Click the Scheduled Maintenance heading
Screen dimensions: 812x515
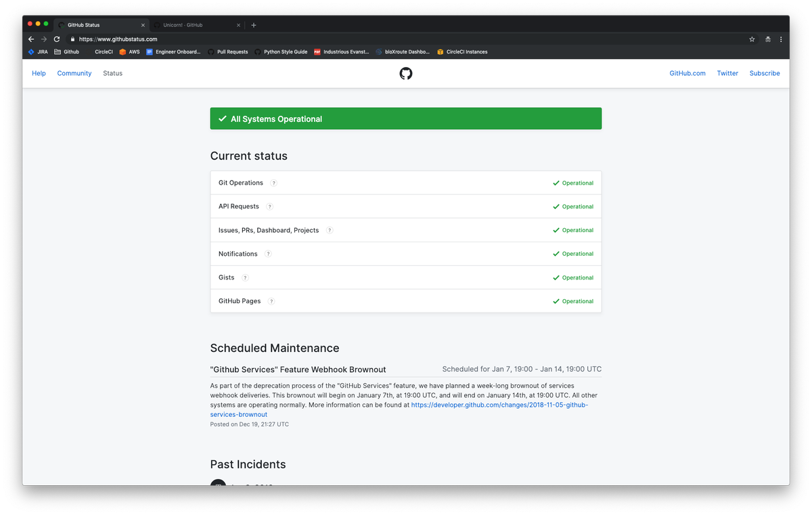[275, 348]
